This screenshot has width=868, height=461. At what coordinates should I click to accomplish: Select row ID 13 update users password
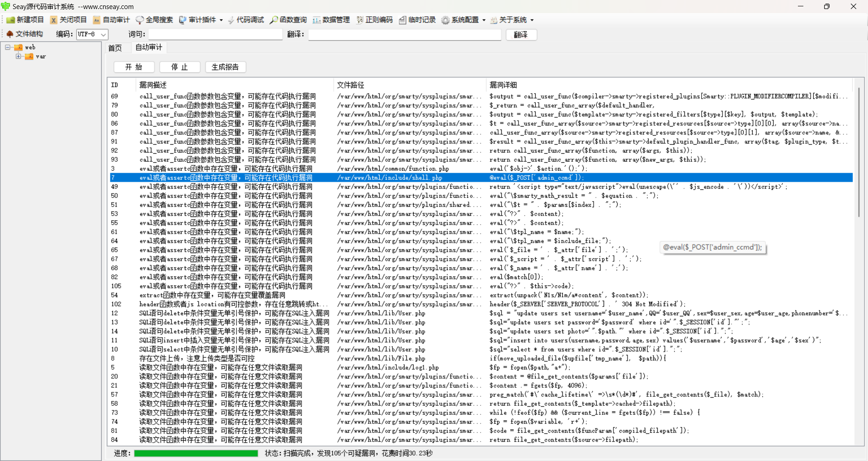(481, 322)
